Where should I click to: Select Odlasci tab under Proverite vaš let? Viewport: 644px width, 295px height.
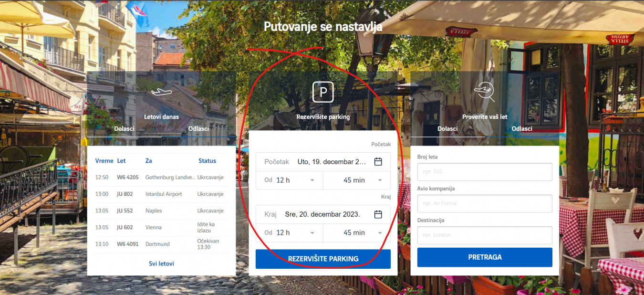[522, 129]
